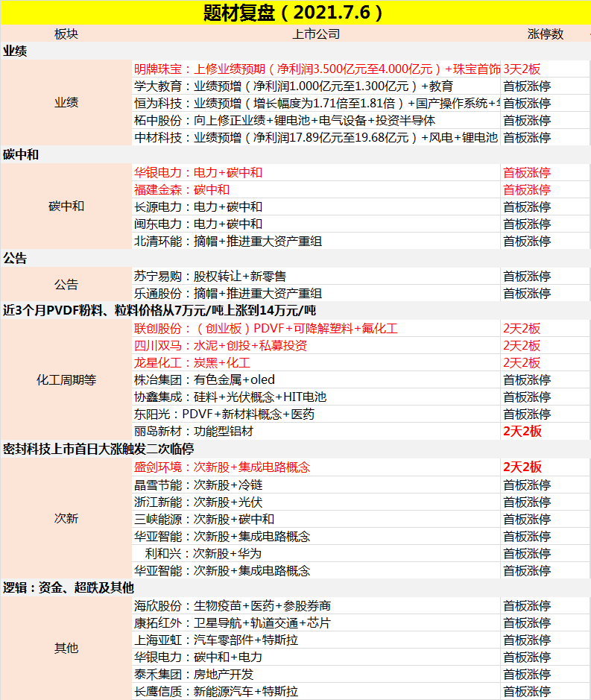Click the 碳中和 section heading
591x700 pixels.
click(21, 155)
